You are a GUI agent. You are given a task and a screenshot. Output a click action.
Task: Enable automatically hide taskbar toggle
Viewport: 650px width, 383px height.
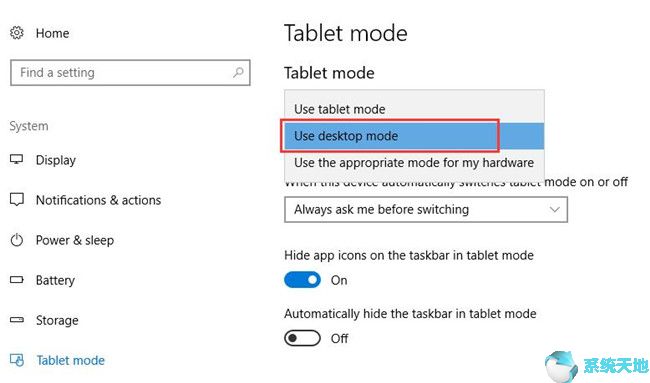[x=302, y=338]
